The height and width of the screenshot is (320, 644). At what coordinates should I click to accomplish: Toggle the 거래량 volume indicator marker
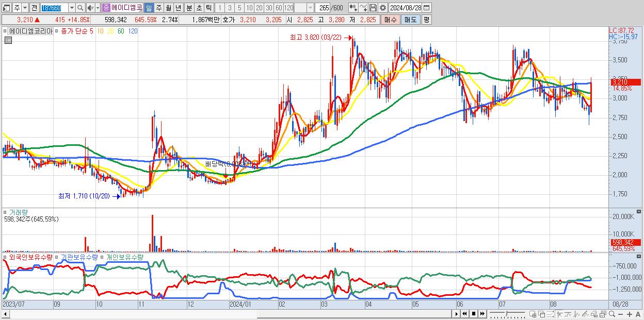(5, 212)
